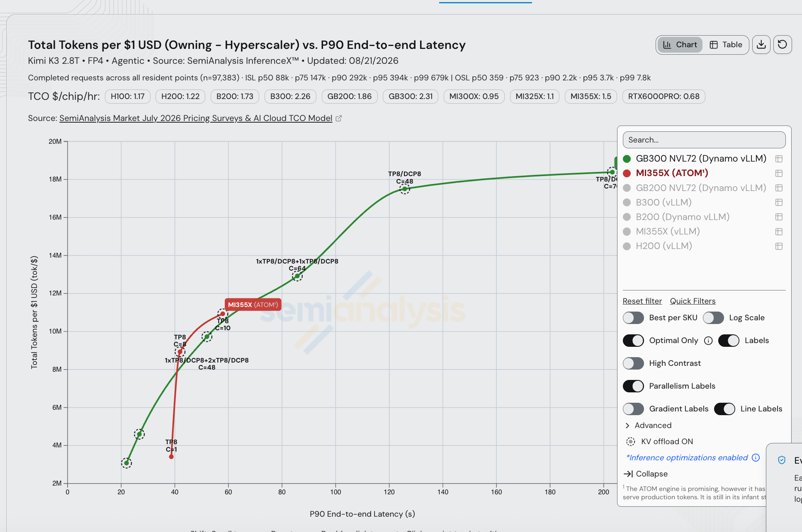Open table icon for B200 (Dynamo vLLM) row

[779, 217]
